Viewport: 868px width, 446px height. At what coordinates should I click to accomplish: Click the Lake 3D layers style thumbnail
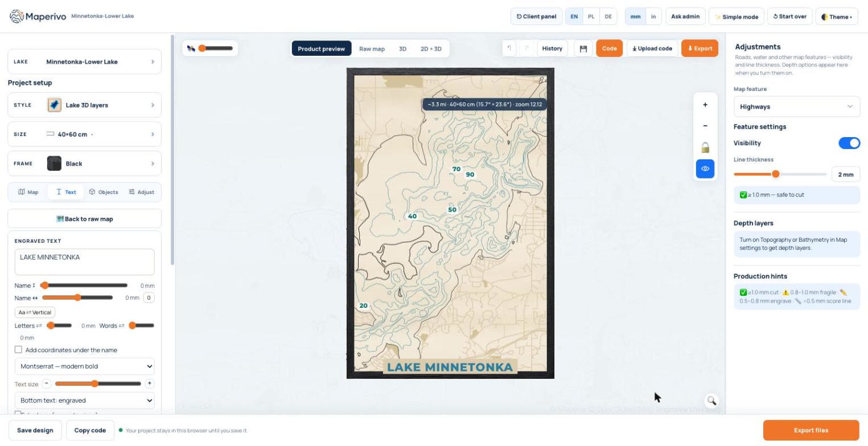(54, 105)
